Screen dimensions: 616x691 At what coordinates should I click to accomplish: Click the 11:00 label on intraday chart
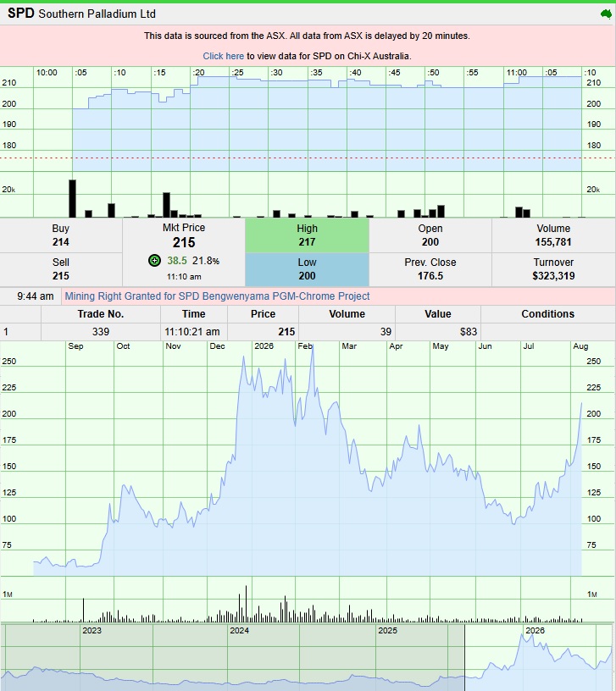pos(516,73)
